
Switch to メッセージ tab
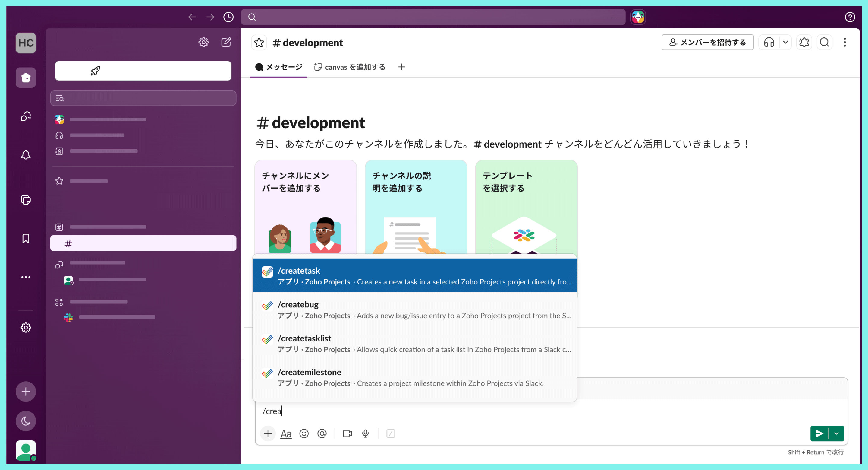pyautogui.click(x=279, y=67)
